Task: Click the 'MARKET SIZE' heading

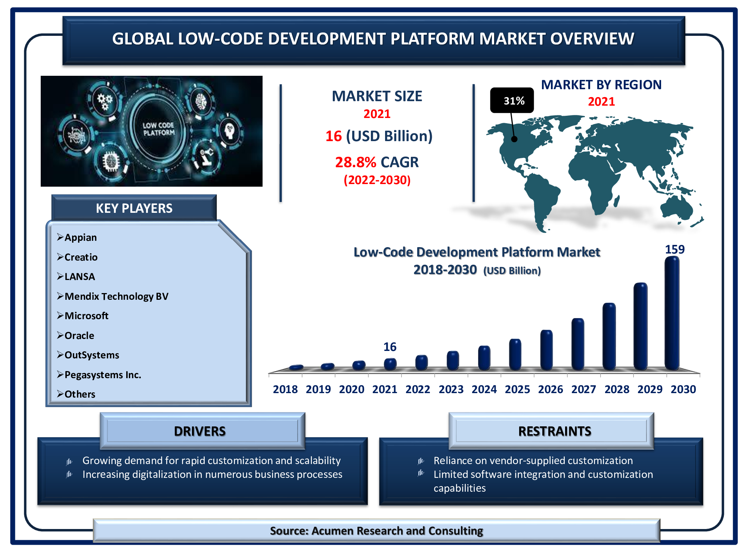Action: [377, 96]
